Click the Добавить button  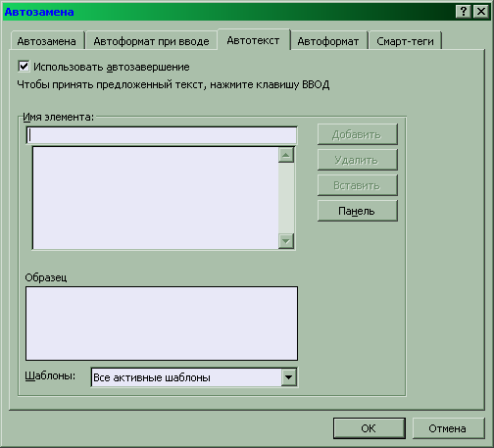pos(358,134)
